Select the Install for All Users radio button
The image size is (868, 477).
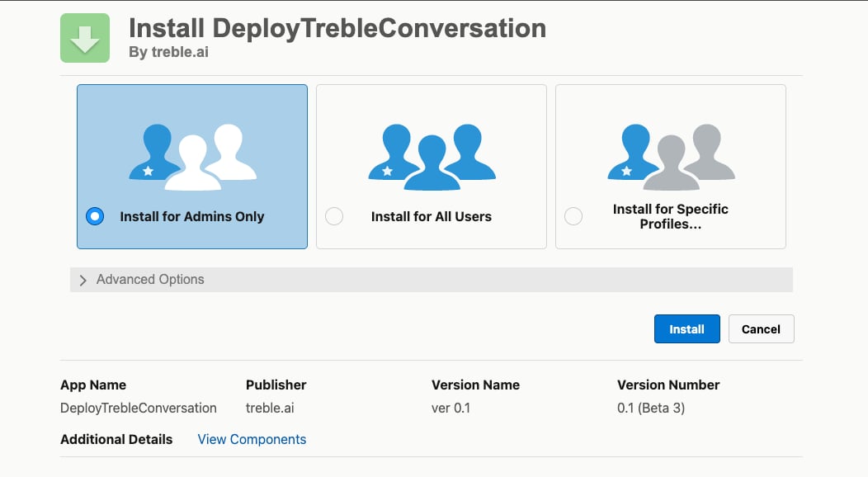[334, 216]
